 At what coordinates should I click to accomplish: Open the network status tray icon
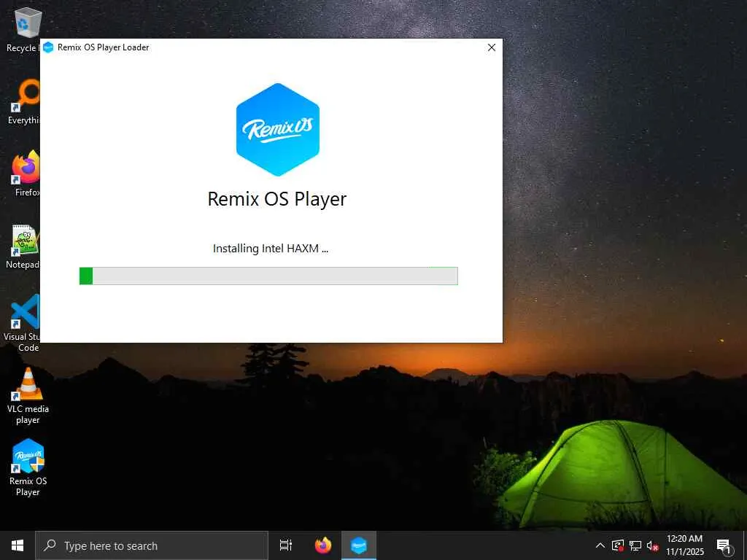[635, 545]
